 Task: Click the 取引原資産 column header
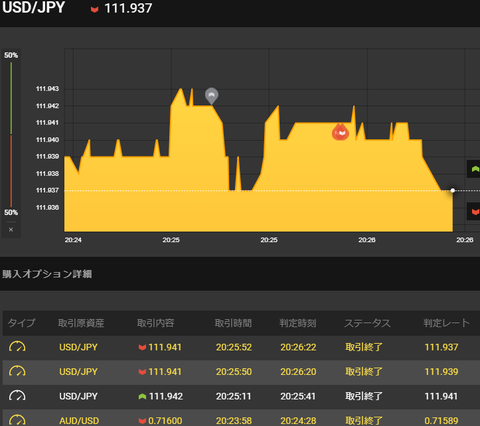81,323
